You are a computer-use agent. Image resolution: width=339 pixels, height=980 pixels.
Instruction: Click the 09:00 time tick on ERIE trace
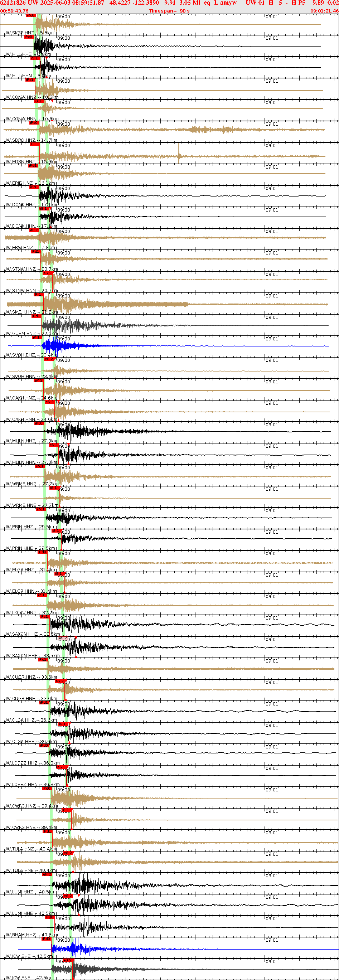[x=63, y=168]
